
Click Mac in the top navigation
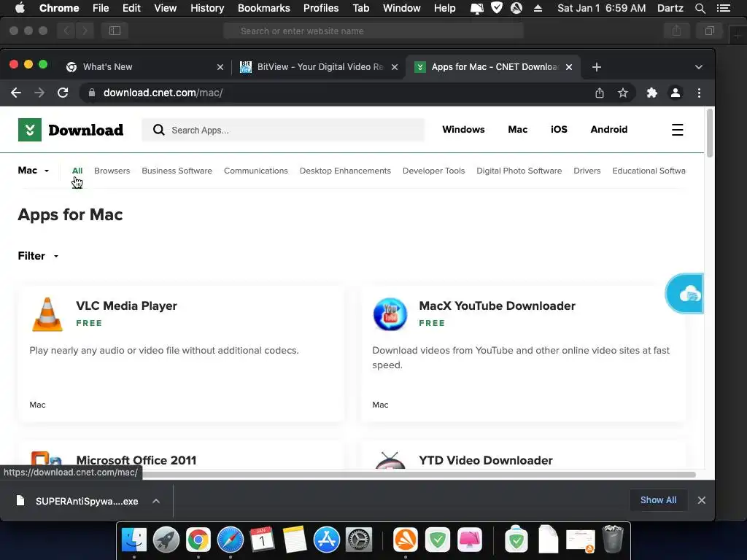click(x=517, y=130)
